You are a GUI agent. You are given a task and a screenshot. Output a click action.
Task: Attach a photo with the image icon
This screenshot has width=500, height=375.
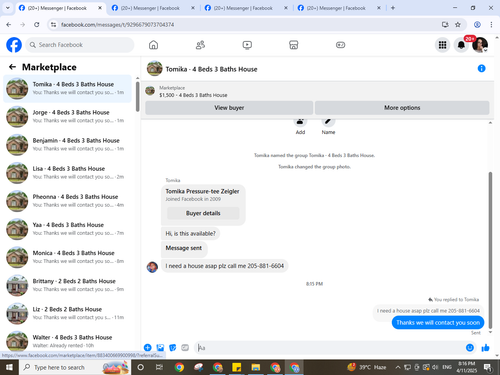pos(160,348)
